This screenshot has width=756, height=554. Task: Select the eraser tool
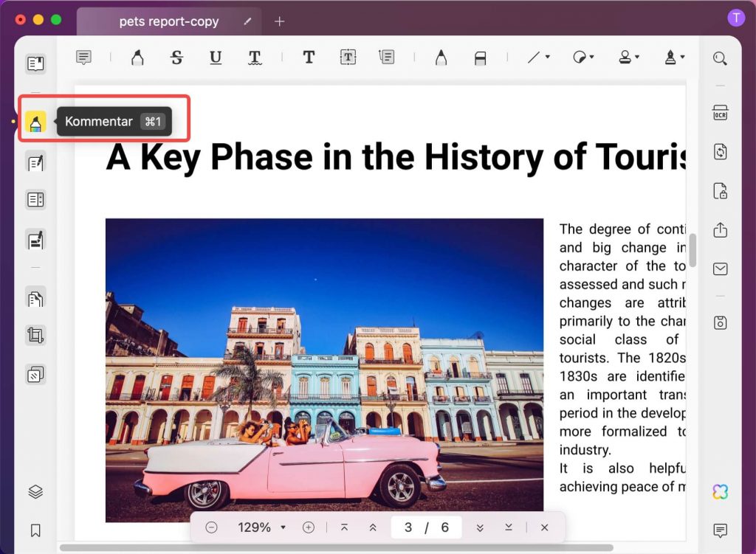(480, 58)
